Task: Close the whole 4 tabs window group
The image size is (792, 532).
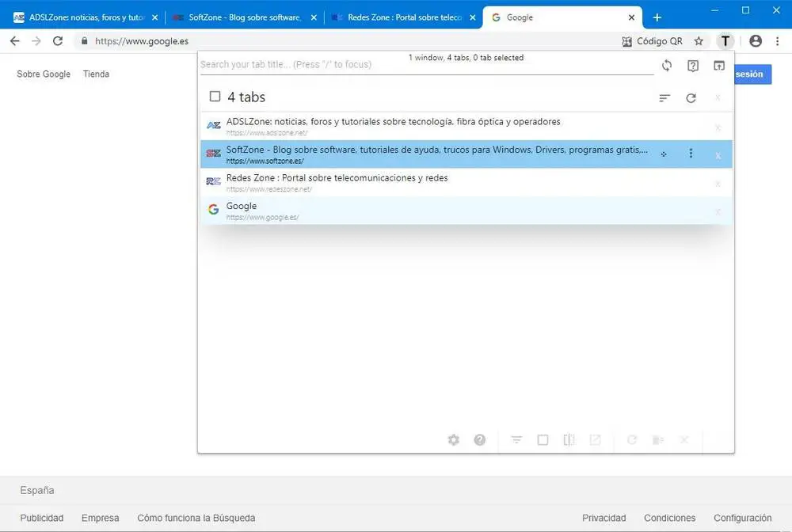Action: pyautogui.click(x=718, y=98)
